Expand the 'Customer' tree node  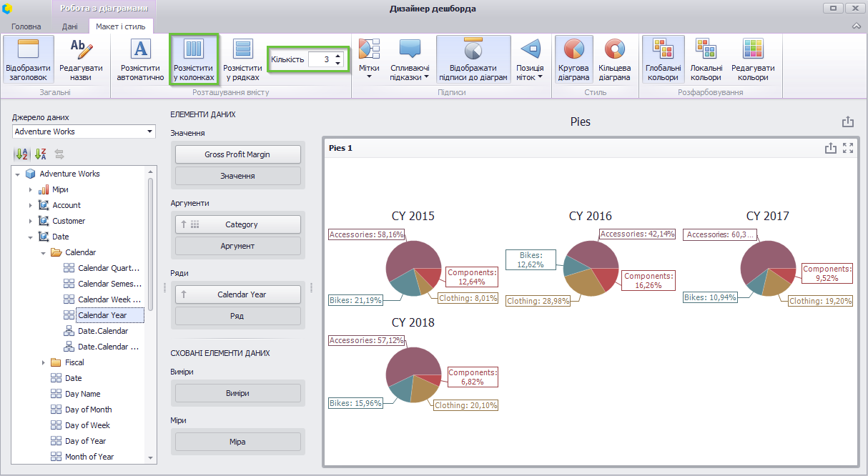click(30, 221)
